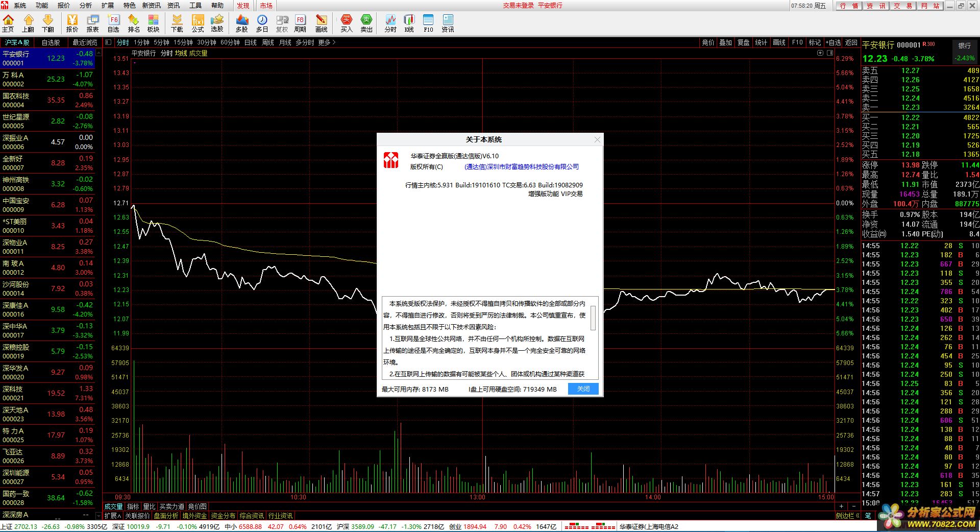Viewport: 980px width, 532px height.
Task: Click the green 卖出 sell icon
Action: coord(366,23)
